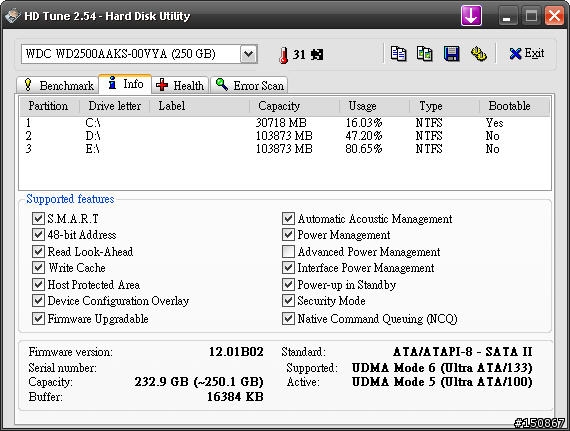Toggle the Write Cache checkbox

coord(38,267)
